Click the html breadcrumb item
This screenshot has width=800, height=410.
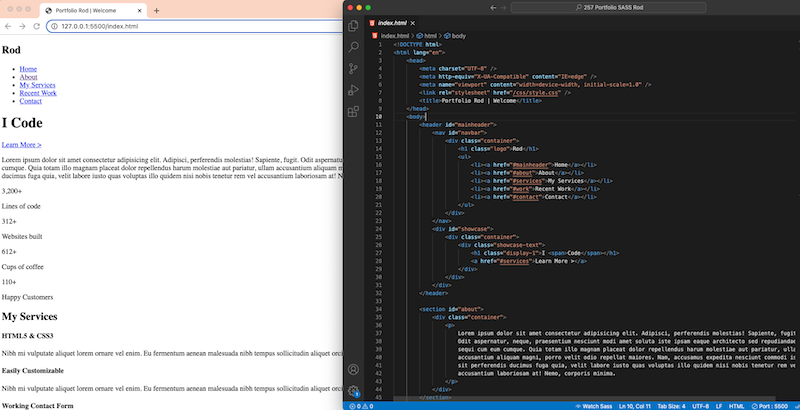[427, 36]
